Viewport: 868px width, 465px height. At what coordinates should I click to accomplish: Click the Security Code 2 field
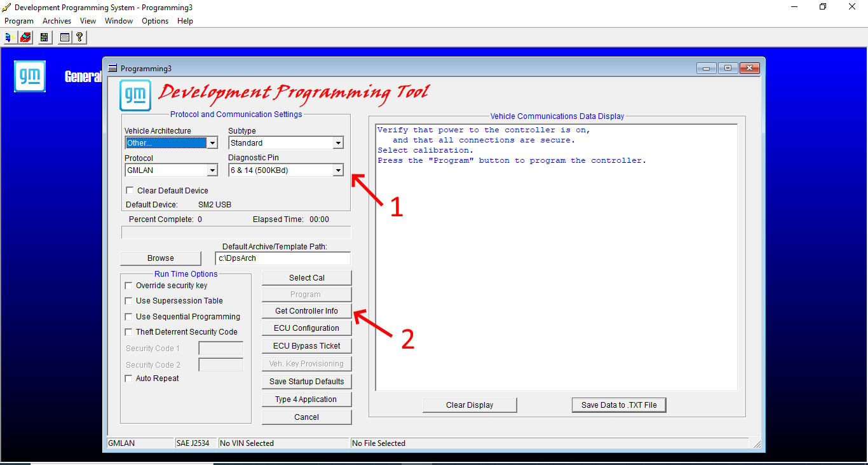pyautogui.click(x=221, y=365)
